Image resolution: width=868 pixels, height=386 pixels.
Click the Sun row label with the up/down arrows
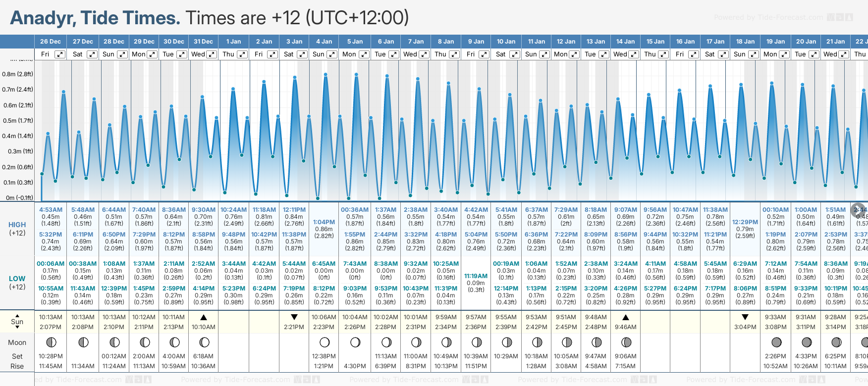coord(17,322)
